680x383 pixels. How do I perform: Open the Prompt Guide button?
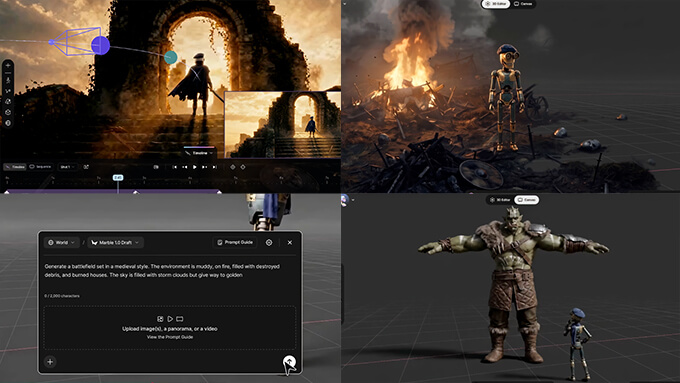tap(235, 242)
